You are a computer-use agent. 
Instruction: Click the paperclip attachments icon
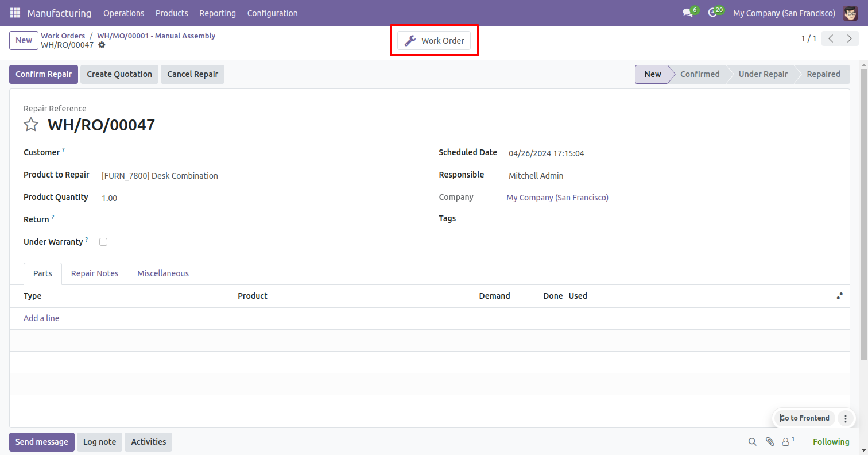coord(770,442)
